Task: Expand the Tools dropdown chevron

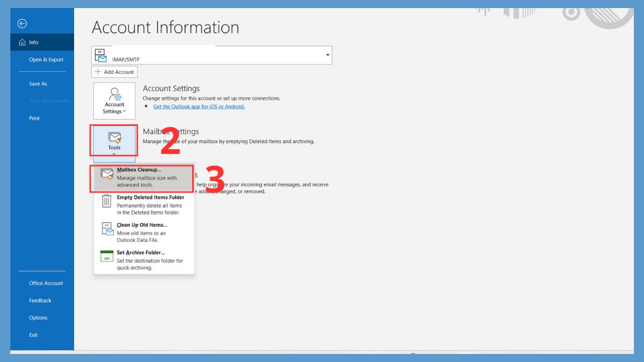Action: pos(114,153)
